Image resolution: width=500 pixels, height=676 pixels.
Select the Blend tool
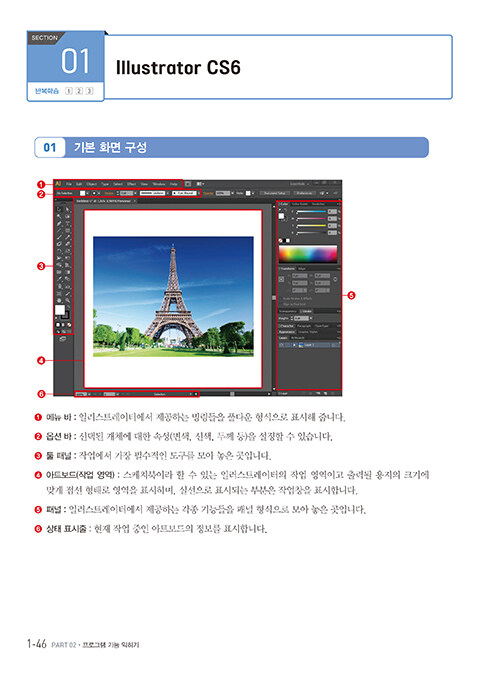(68, 279)
